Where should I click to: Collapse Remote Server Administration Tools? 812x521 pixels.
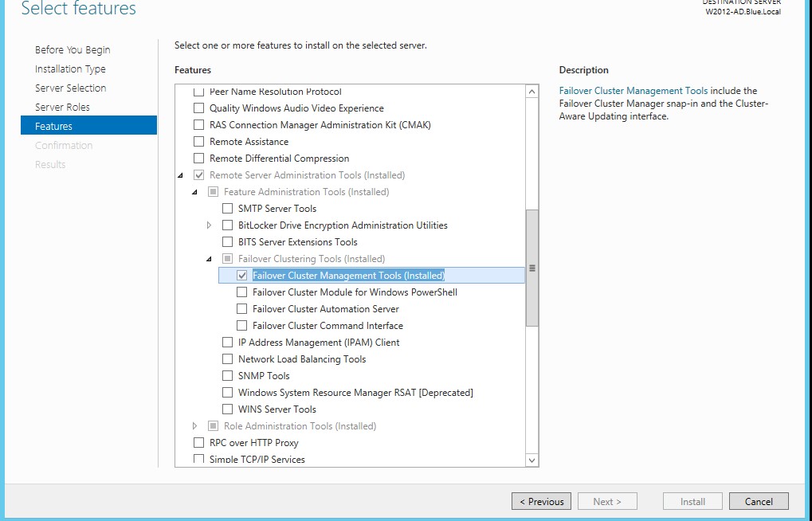point(182,174)
